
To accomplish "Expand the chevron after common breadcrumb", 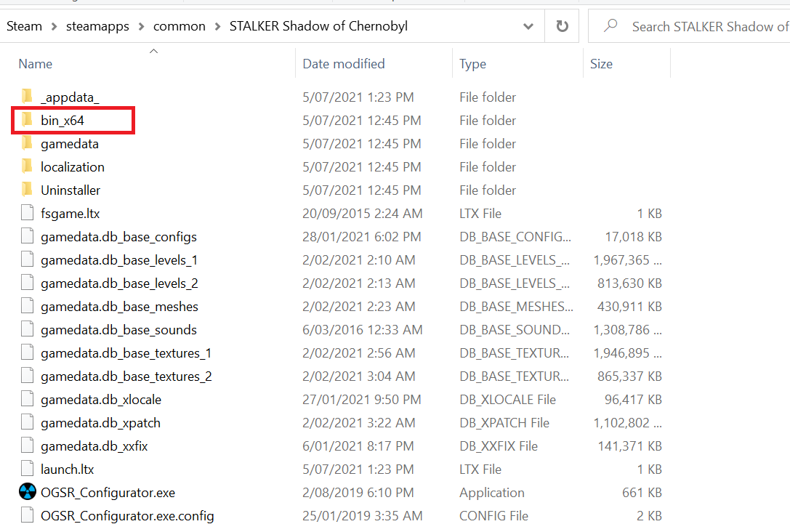I will [x=217, y=26].
